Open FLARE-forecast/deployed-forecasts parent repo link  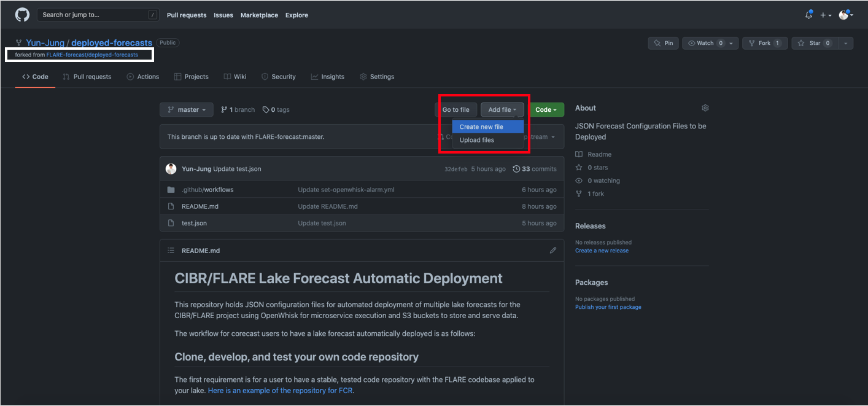click(x=92, y=55)
